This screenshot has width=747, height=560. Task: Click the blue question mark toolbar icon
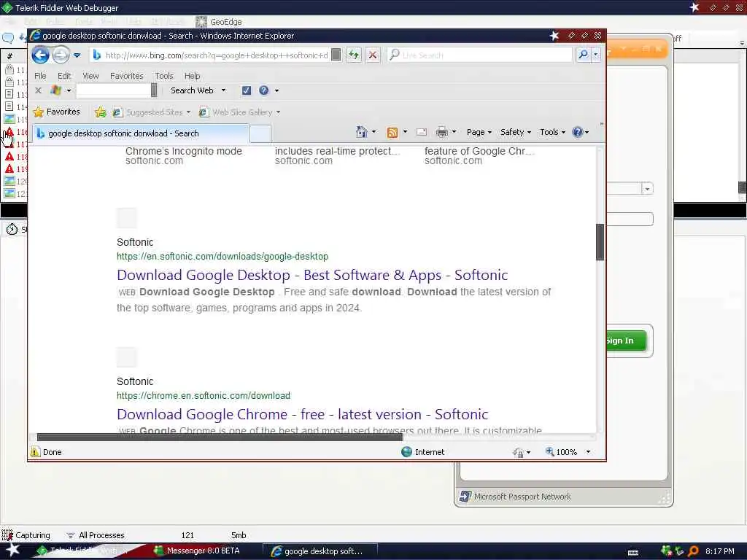[x=264, y=90]
